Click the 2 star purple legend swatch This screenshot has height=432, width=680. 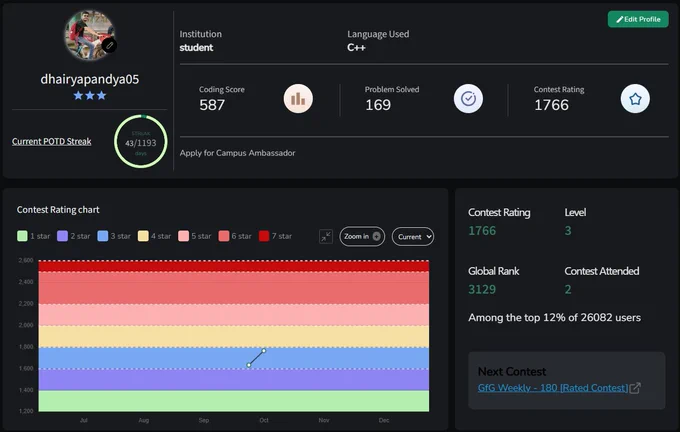[x=62, y=236]
